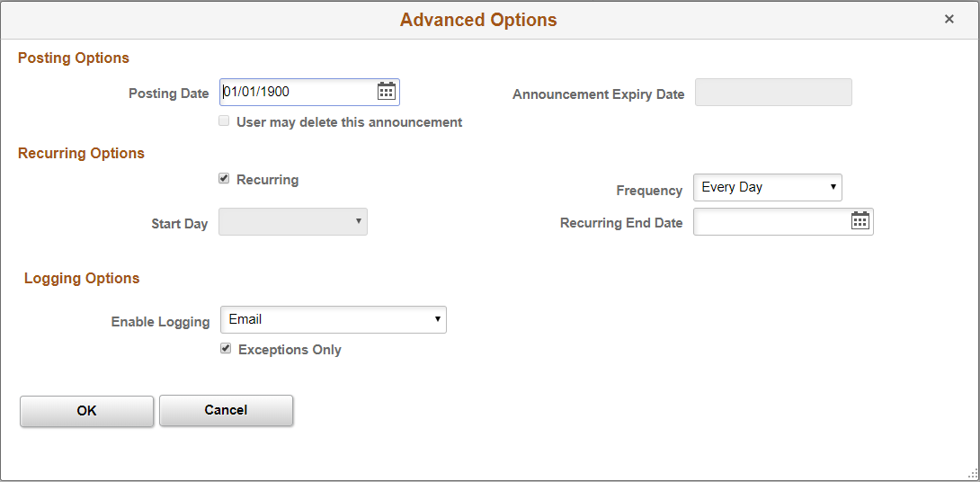Open the Frequency dropdown showing Every Day
Image resolution: width=980 pixels, height=482 pixels.
[x=768, y=188]
